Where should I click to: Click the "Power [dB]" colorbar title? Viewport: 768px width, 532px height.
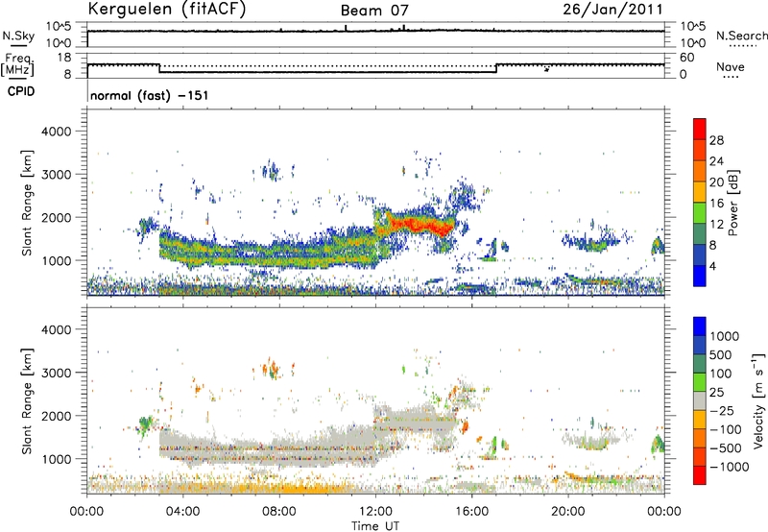732,203
